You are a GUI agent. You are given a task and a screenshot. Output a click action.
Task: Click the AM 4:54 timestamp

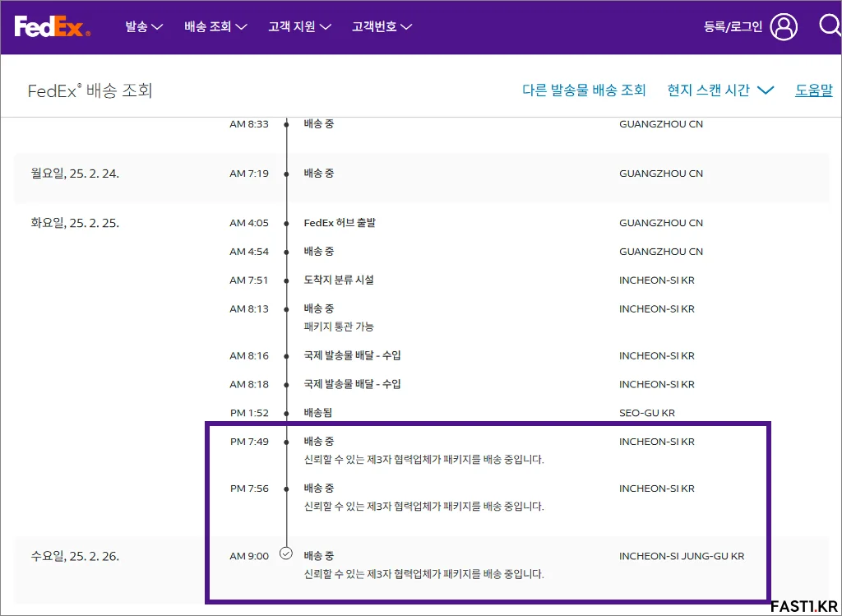pyautogui.click(x=249, y=252)
